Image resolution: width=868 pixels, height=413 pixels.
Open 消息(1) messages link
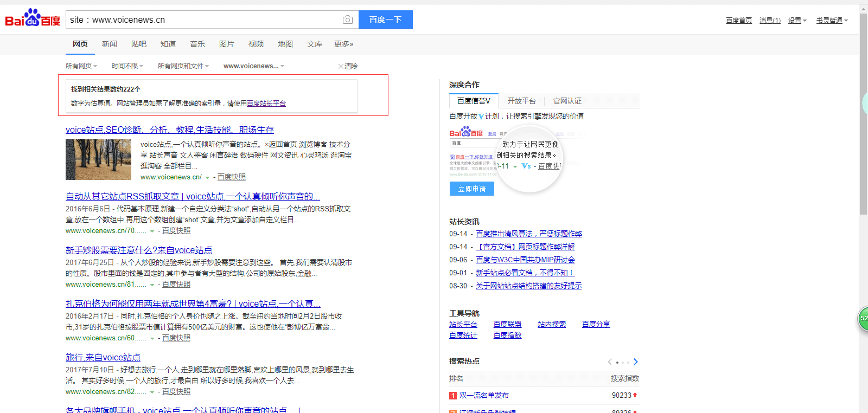point(770,21)
